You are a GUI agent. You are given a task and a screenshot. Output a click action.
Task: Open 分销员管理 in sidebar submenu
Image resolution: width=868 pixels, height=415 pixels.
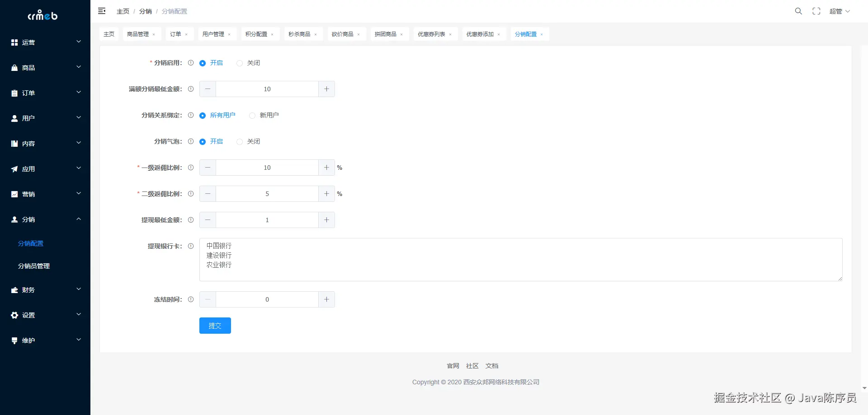tap(45, 266)
